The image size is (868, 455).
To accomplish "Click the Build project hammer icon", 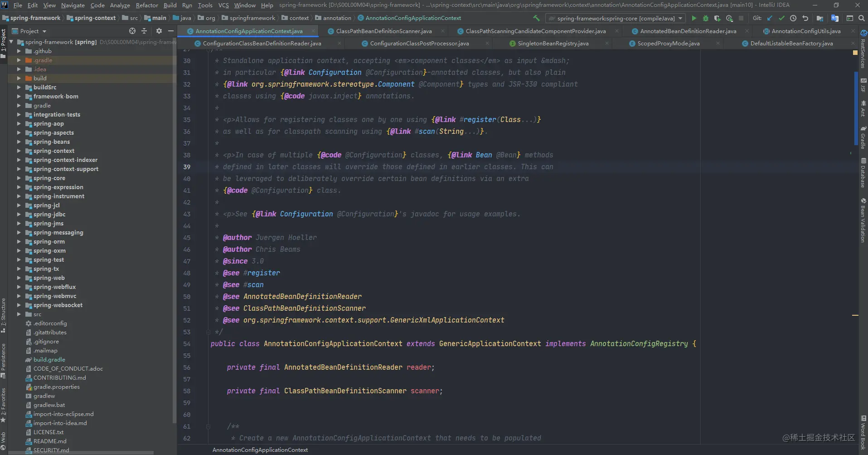I will [x=536, y=18].
